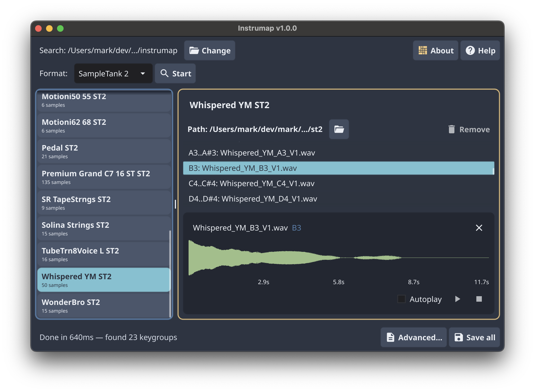Stop the sample playback
The height and width of the screenshot is (392, 535).
pos(479,299)
